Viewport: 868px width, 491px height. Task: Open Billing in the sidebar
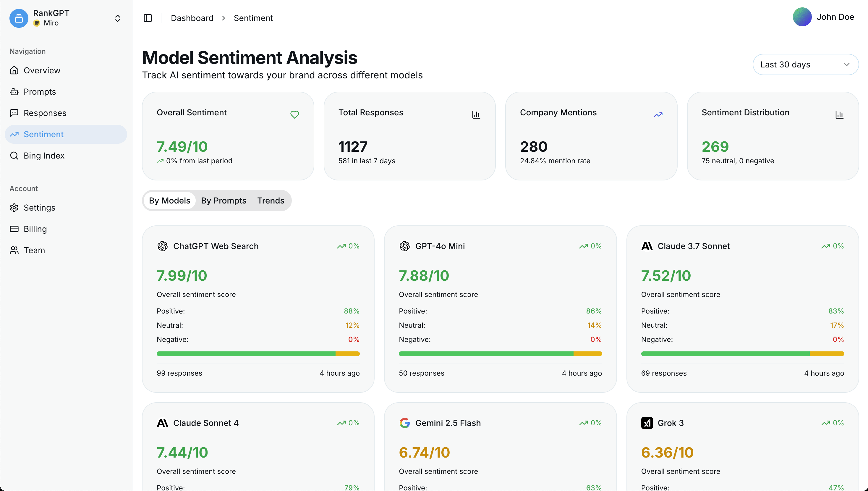(x=66, y=229)
